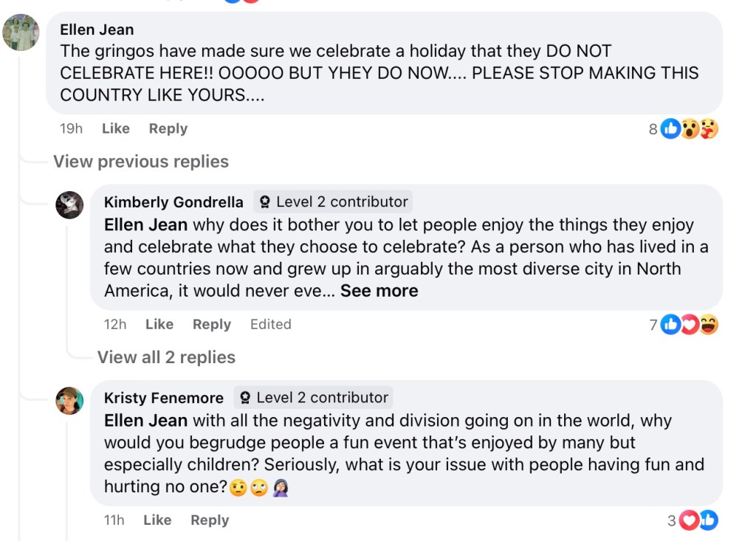Show edit history via Edited label
The width and height of the screenshot is (756, 541).
coord(270,324)
